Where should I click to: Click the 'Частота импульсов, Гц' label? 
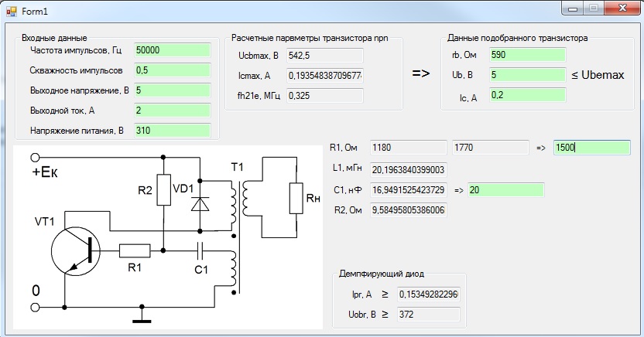[x=76, y=50]
